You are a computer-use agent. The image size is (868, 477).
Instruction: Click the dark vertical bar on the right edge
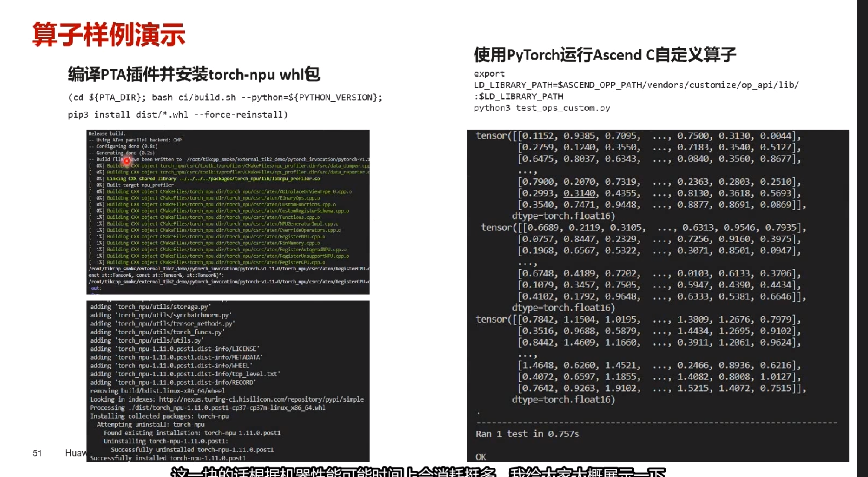pos(862,236)
